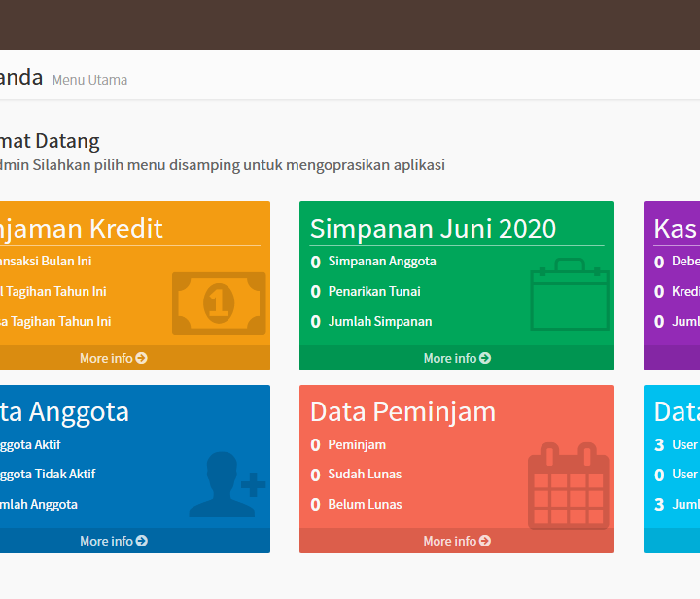
Task: Click the arrow icon in the Data Anggota footer
Action: pos(142,541)
